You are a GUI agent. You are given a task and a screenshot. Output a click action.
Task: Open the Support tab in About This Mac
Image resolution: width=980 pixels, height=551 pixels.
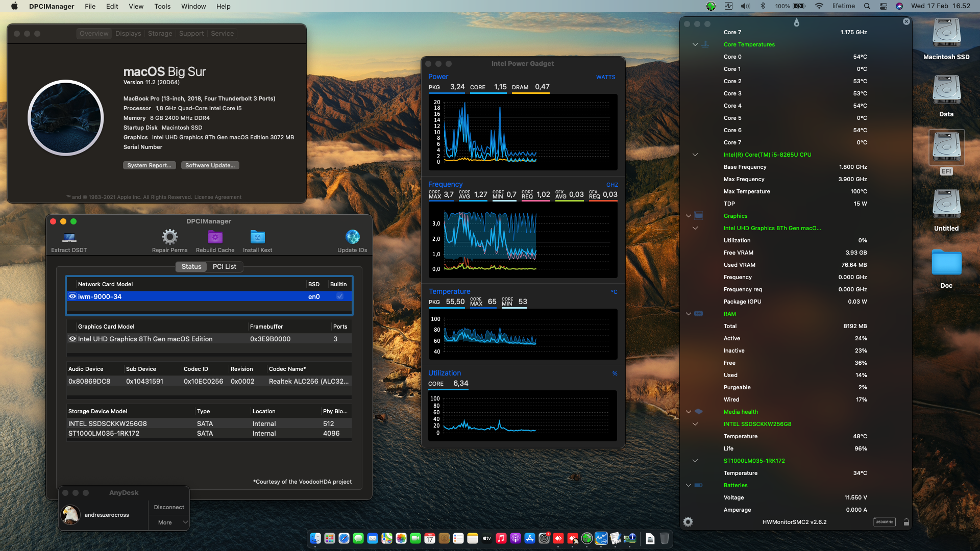[191, 33]
